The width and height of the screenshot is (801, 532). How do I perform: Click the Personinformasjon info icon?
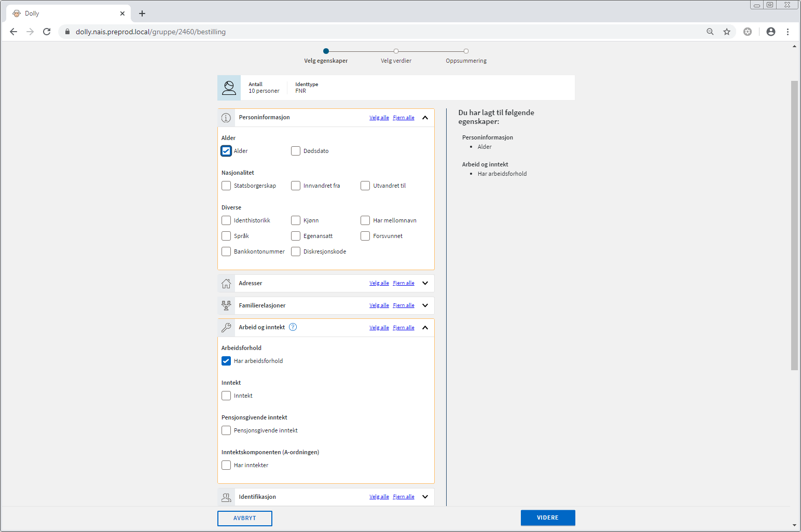point(226,118)
